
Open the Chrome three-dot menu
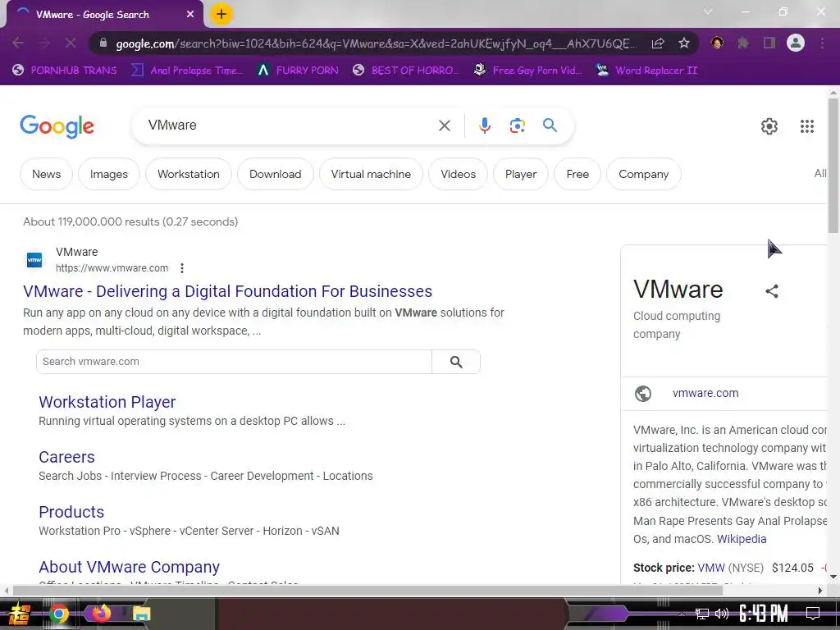pos(822,43)
